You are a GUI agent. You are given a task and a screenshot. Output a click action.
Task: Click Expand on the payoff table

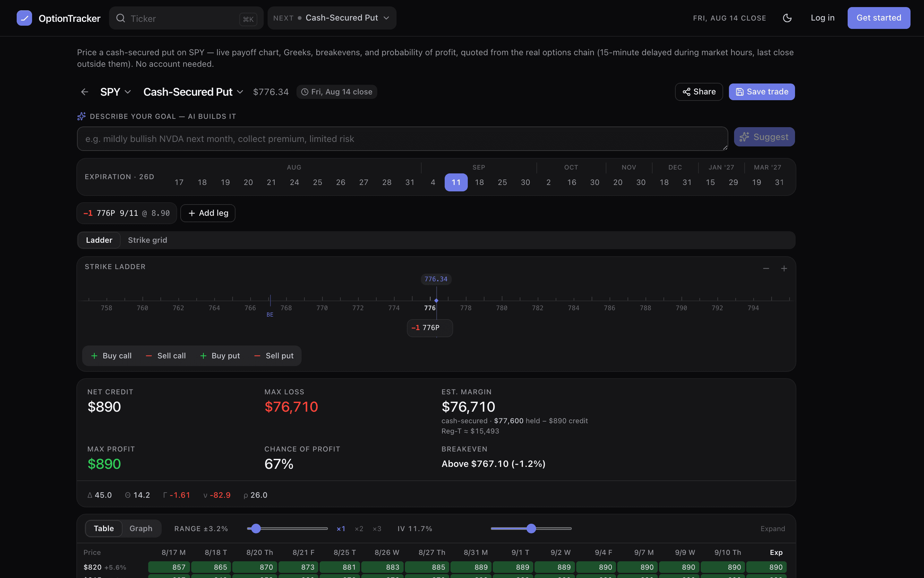pyautogui.click(x=773, y=529)
